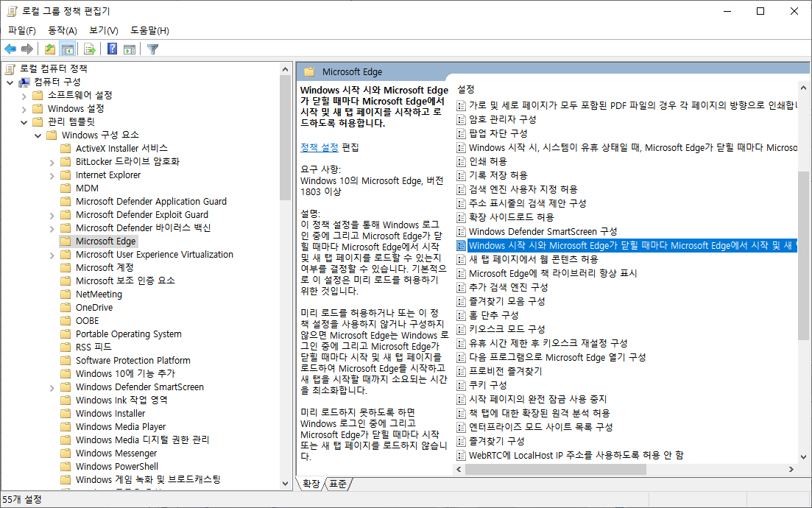
Task: Click settings list horizontal scrollbar right arrow
Action: pos(791,469)
